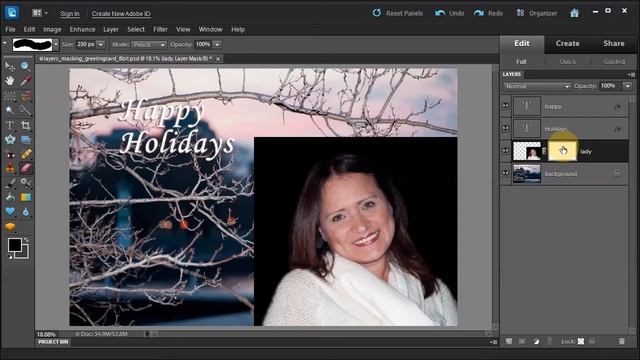Toggle the lady layer mask link
The image size is (640, 360).
pyautogui.click(x=544, y=151)
